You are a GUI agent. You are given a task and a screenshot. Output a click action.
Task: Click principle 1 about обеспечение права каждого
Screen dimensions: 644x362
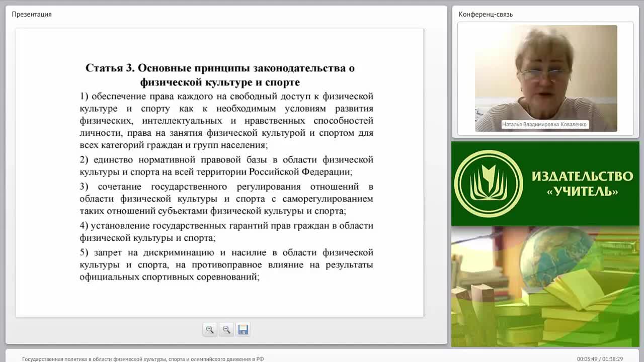pos(226,121)
